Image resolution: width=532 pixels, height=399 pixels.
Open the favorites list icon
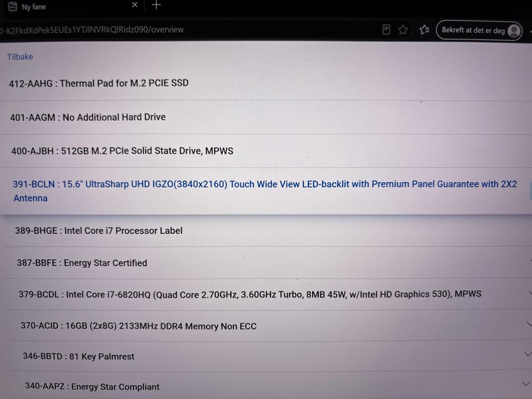424,30
